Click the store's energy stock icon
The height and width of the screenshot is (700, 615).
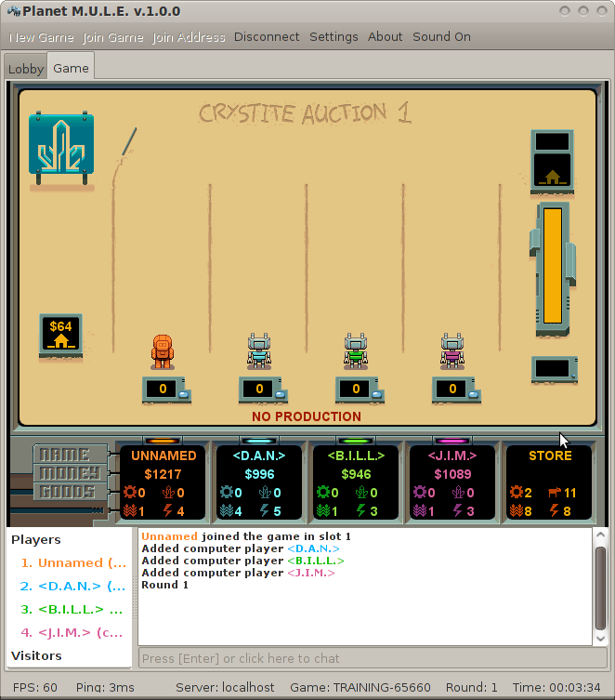(x=555, y=510)
